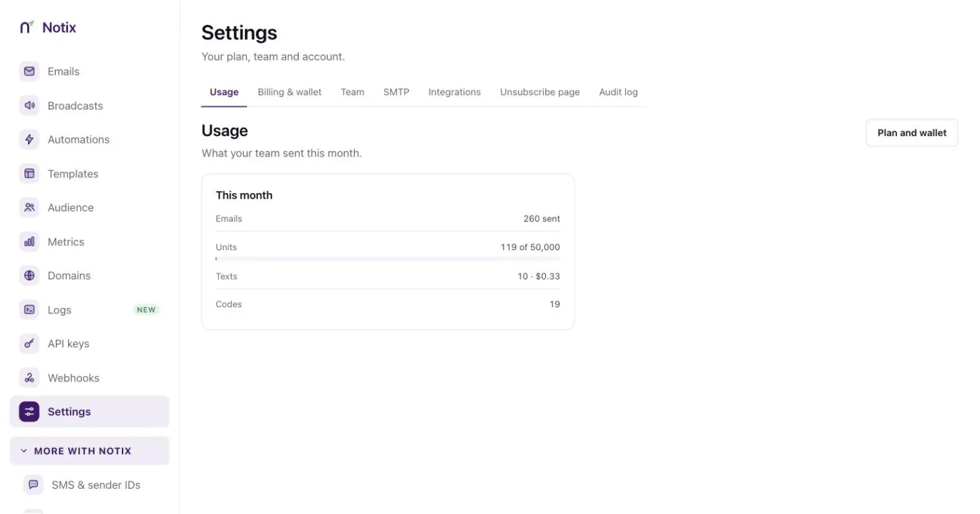This screenshot has height=514, width=980.
Task: Open the Automations page link
Action: click(x=89, y=139)
